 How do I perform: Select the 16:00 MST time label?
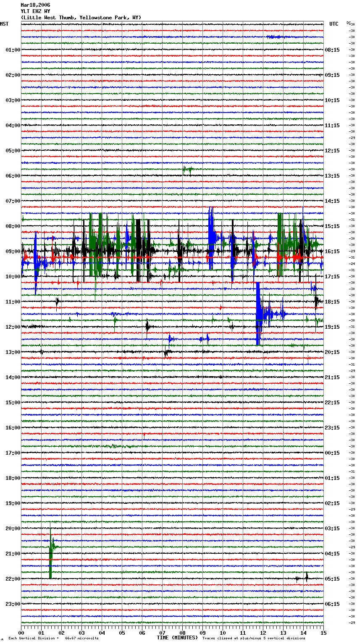13,428
